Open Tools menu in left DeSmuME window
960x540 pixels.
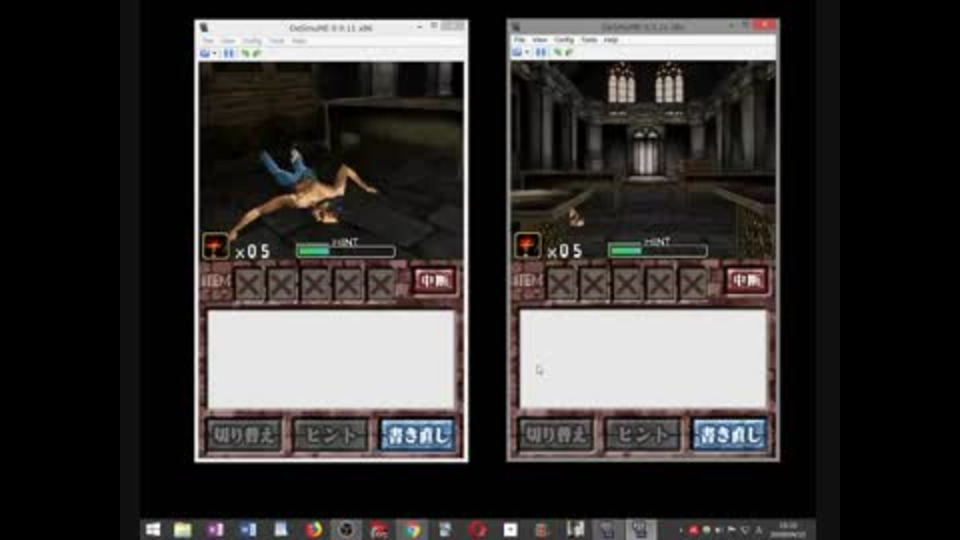277,41
